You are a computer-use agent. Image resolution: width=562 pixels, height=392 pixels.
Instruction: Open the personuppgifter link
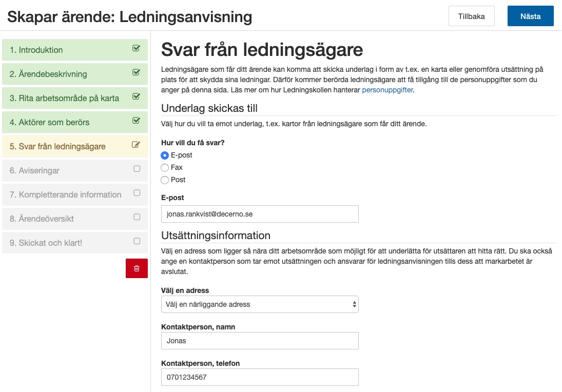pyautogui.click(x=387, y=90)
